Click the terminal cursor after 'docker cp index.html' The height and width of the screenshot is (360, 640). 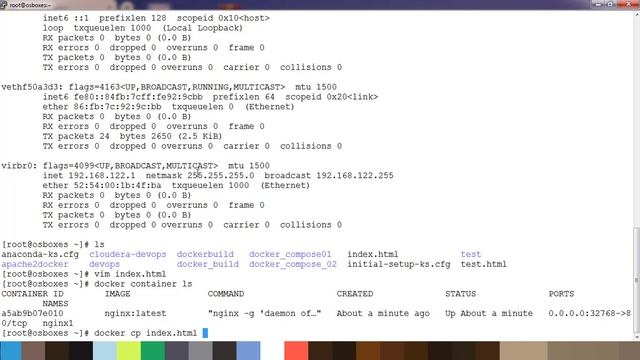[205, 333]
